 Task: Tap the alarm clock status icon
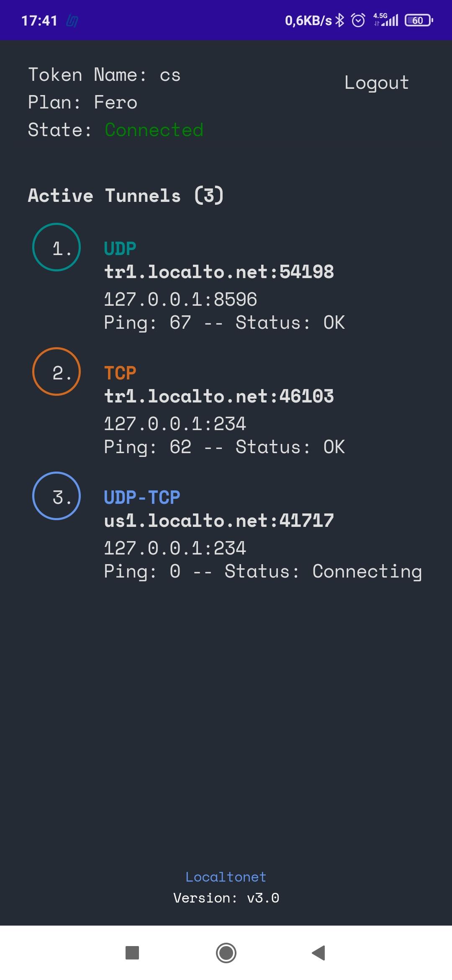[358, 20]
